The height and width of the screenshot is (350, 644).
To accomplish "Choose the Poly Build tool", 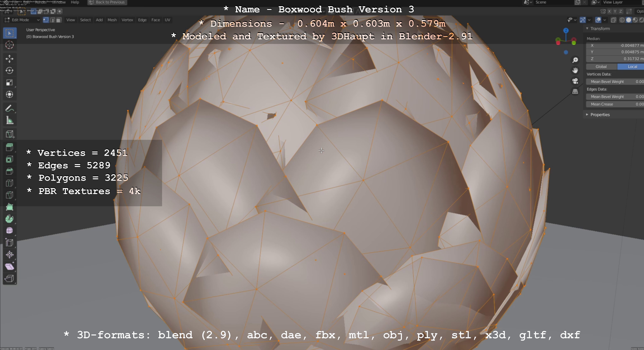I will (10, 207).
